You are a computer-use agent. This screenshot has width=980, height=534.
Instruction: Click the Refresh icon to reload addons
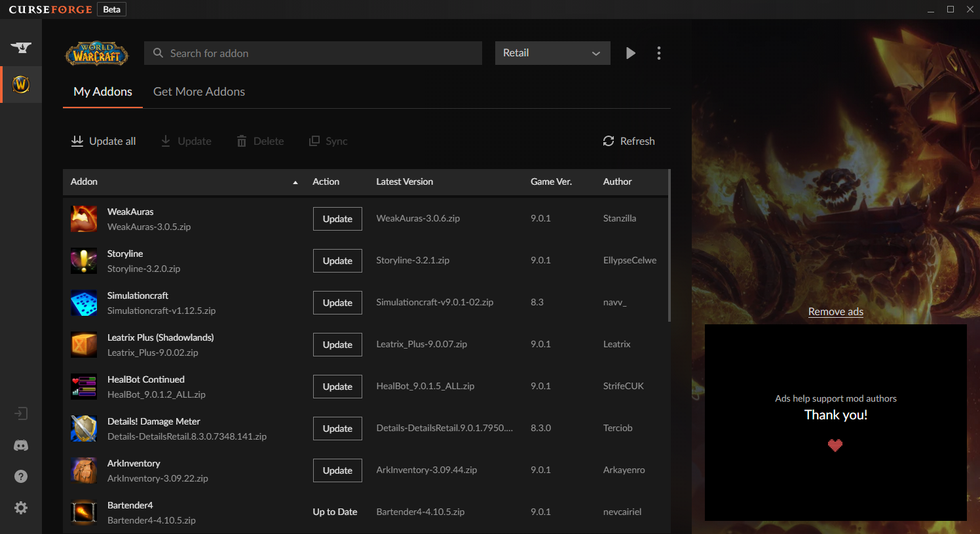click(x=608, y=141)
